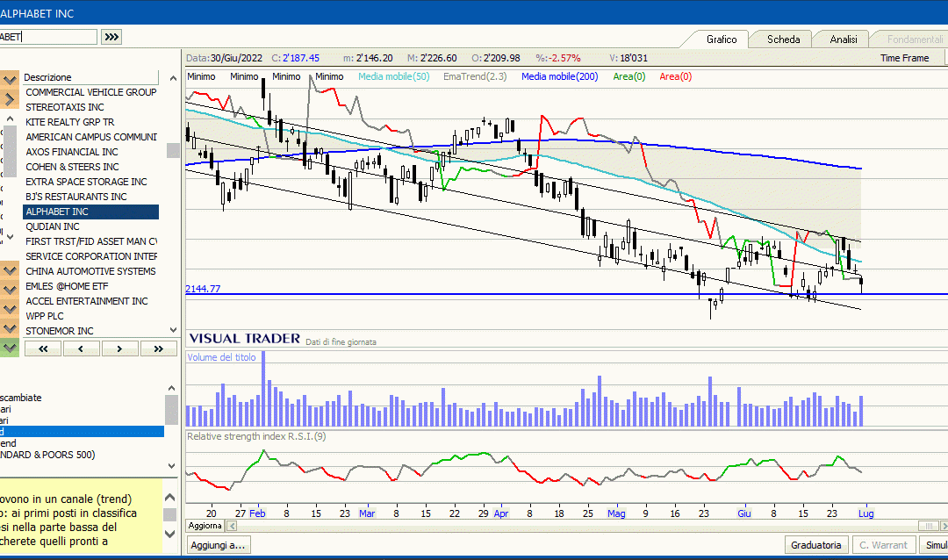
Task: Click the Relative strength index R.S.I.(9) label
Action: pyautogui.click(x=256, y=436)
